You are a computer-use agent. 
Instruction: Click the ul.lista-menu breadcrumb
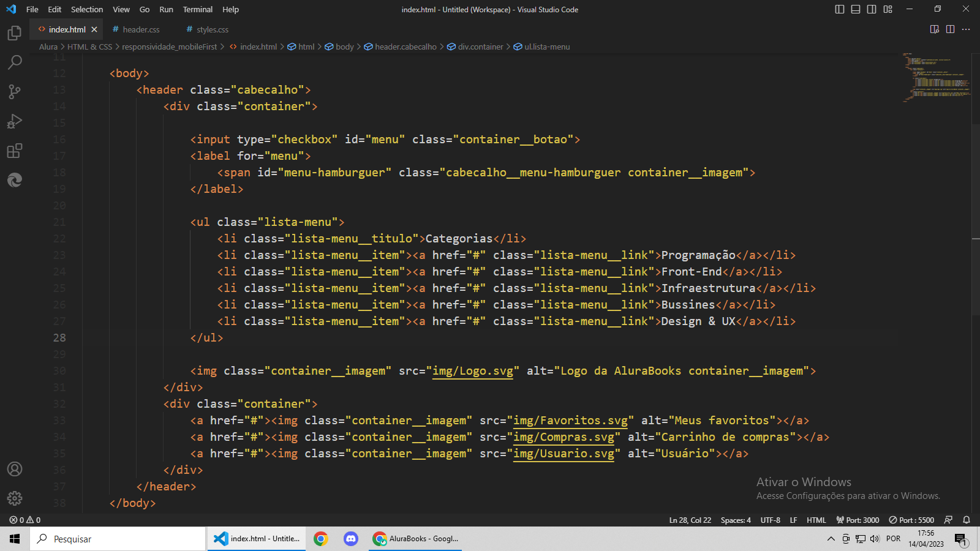point(542,47)
